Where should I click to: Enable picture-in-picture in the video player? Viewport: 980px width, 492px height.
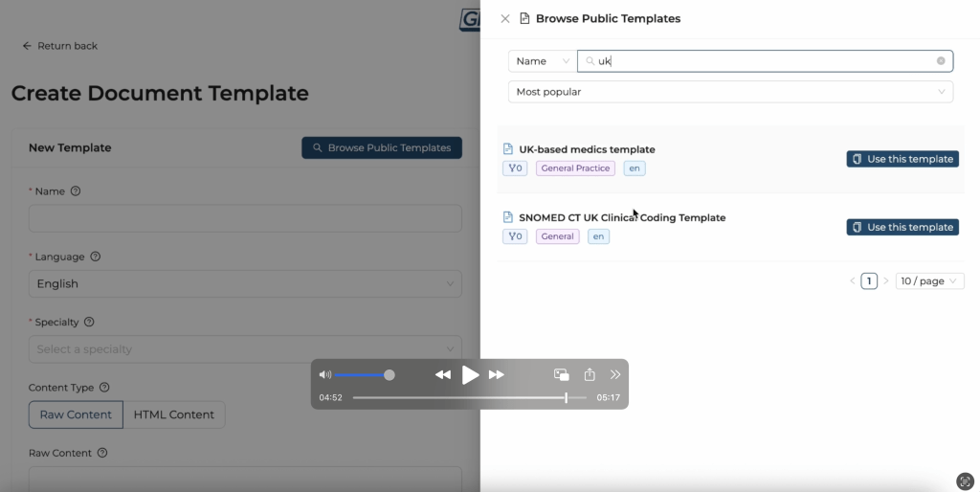coord(562,375)
